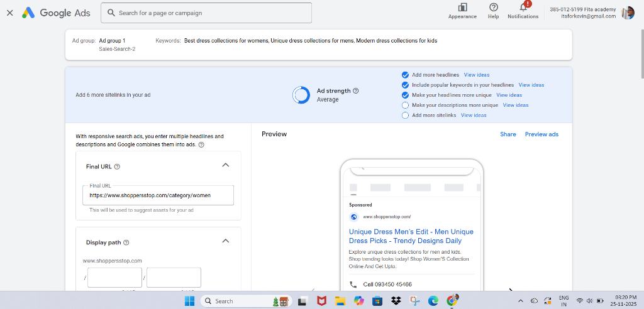
Task: Show hidden system tray icons
Action: coord(521,301)
